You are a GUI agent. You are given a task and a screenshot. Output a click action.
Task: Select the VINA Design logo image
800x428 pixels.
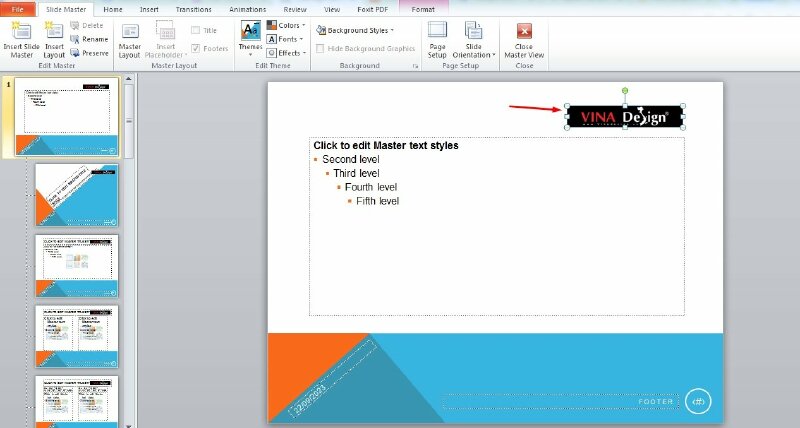point(624,117)
